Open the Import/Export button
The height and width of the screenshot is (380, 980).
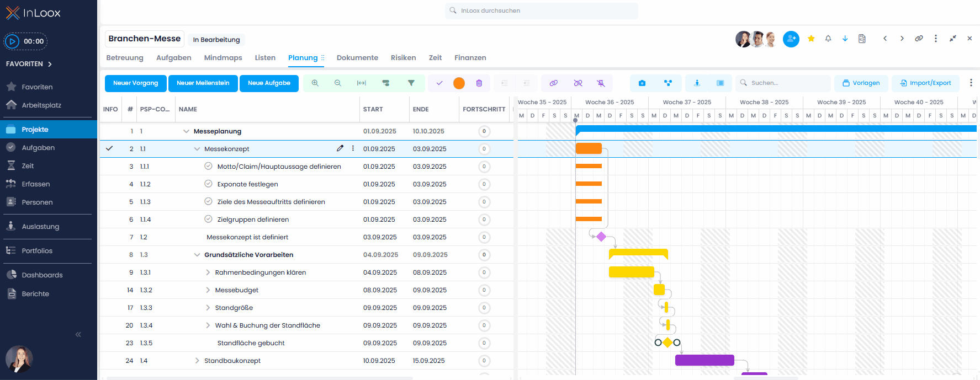coord(925,83)
